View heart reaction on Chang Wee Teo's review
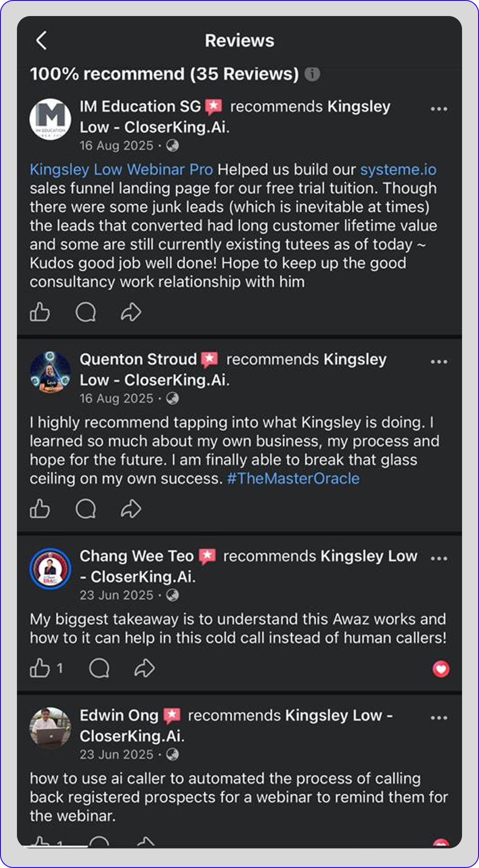Screen dimensions: 479x868 (441, 669)
